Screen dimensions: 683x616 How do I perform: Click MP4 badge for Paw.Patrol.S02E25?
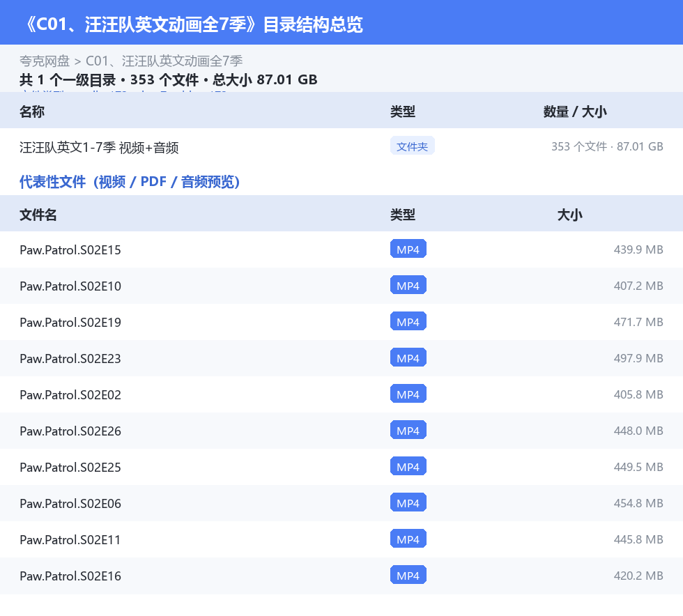point(408,465)
